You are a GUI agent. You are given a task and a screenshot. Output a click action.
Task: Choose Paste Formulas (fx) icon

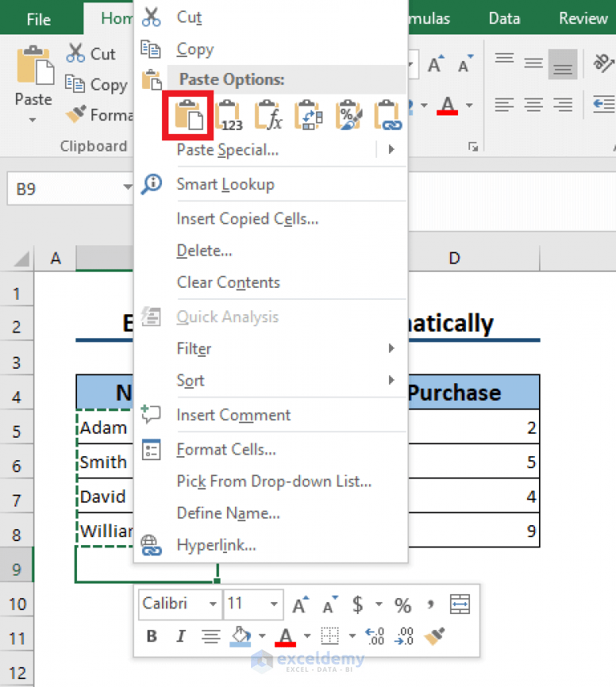[x=269, y=115]
